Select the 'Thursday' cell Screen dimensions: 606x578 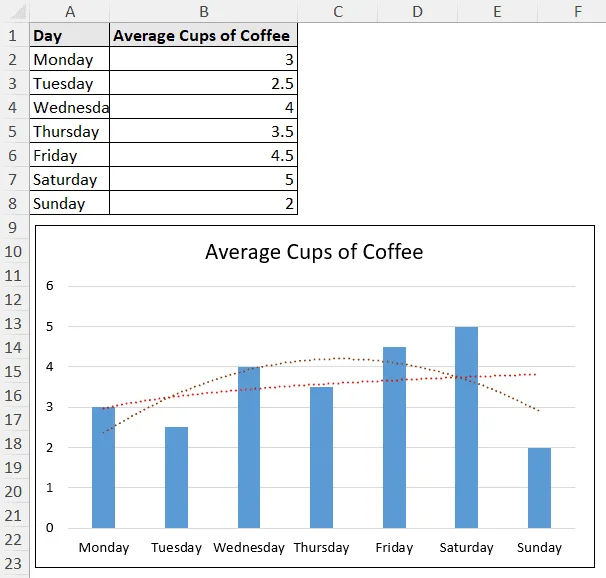[x=70, y=131]
